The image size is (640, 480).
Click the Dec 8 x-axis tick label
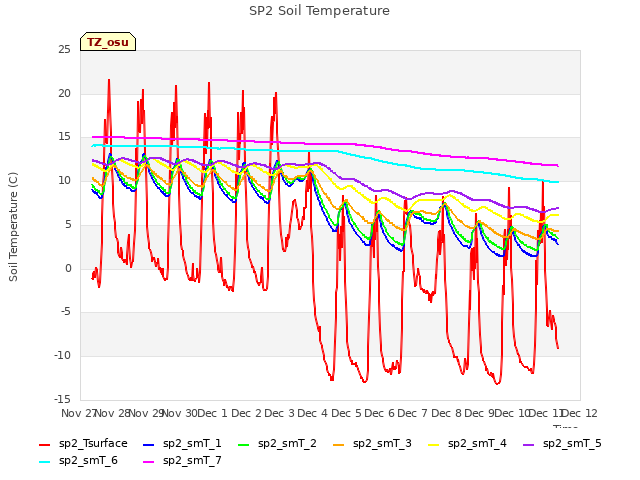(446, 413)
